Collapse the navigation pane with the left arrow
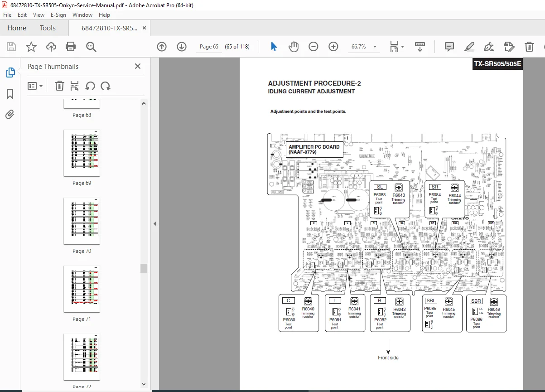 pyautogui.click(x=155, y=223)
